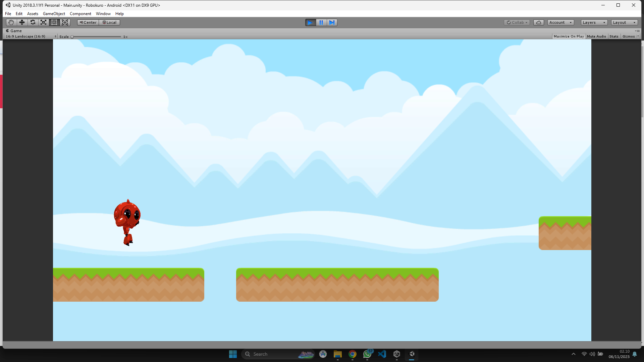Toggle Play mode
The image size is (644, 362).
(x=310, y=22)
